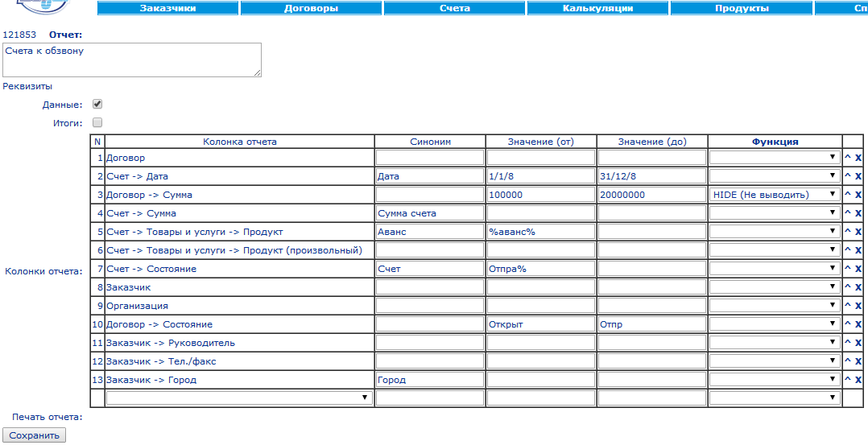Delete row Продукт (произвольный) with X
Screen dimensions: 868x445
[858, 250]
